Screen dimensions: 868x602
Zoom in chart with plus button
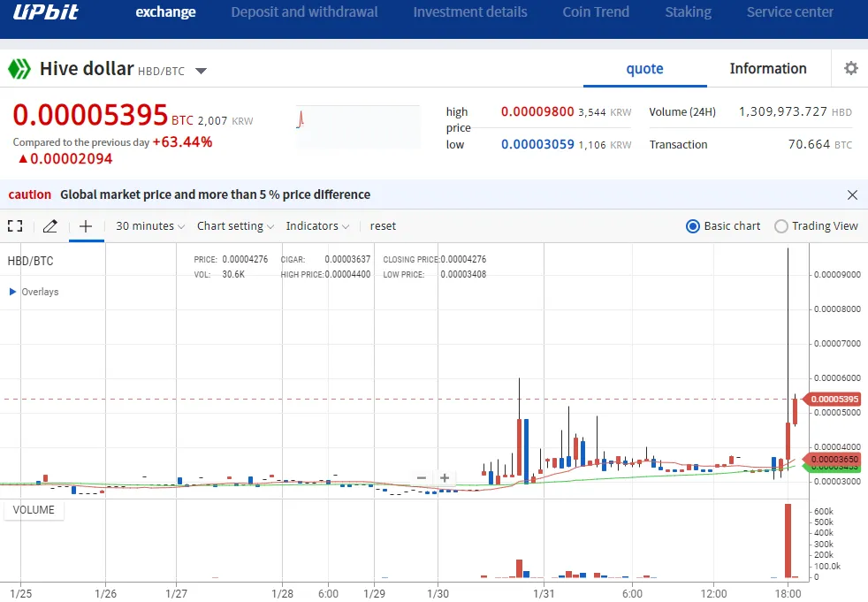pyautogui.click(x=445, y=478)
